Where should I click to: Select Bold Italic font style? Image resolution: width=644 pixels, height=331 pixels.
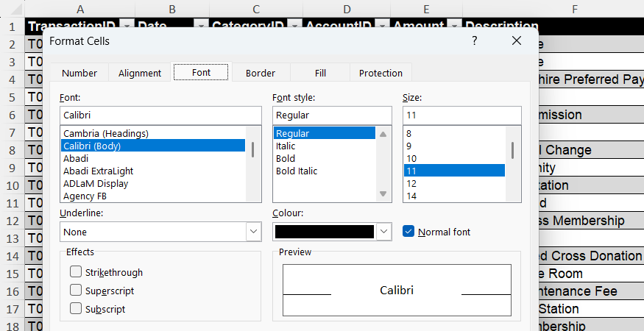[x=325, y=171]
